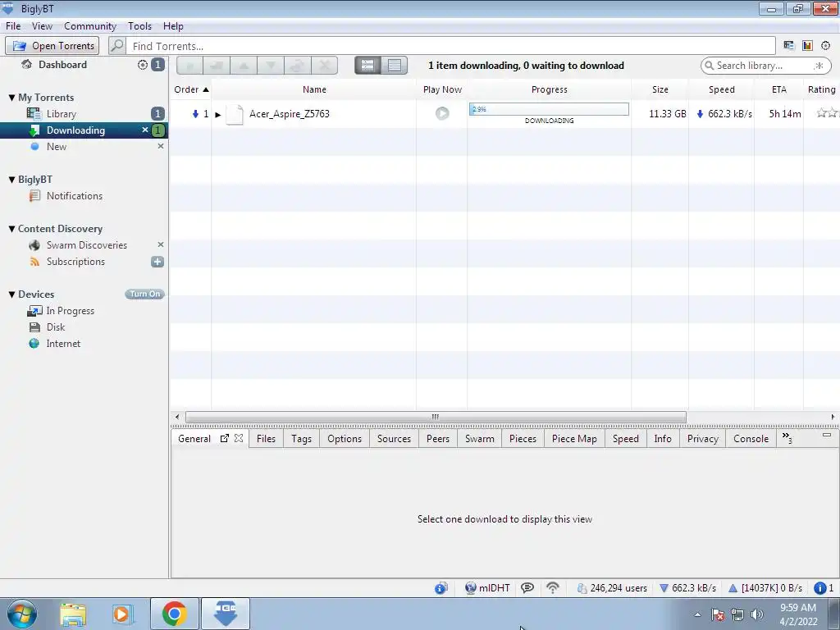
Task: Open the Internet device entry
Action: click(62, 344)
